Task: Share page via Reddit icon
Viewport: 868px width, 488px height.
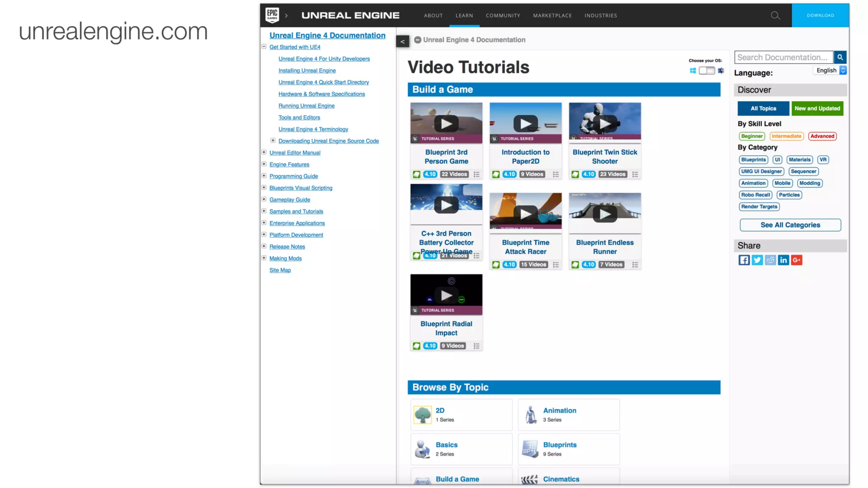Action: click(x=770, y=260)
